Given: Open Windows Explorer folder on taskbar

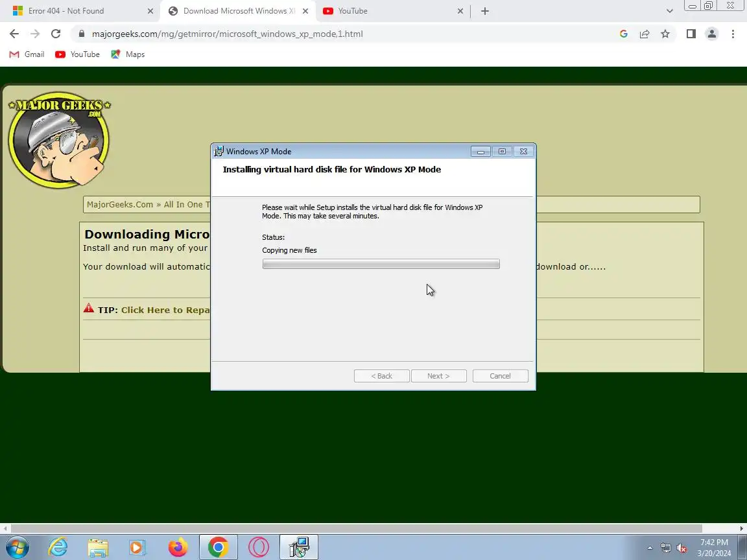Looking at the screenshot, I should 98,547.
